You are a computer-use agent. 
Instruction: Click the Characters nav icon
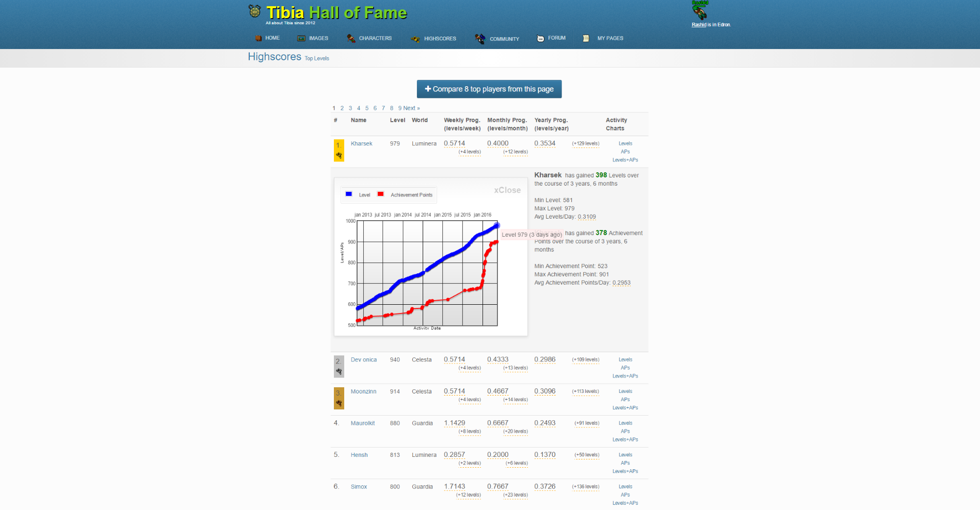tap(351, 38)
